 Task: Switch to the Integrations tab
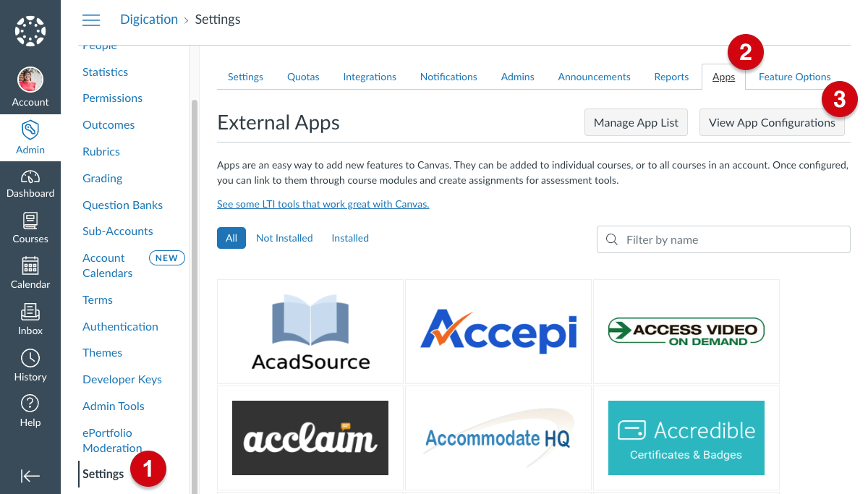[370, 77]
